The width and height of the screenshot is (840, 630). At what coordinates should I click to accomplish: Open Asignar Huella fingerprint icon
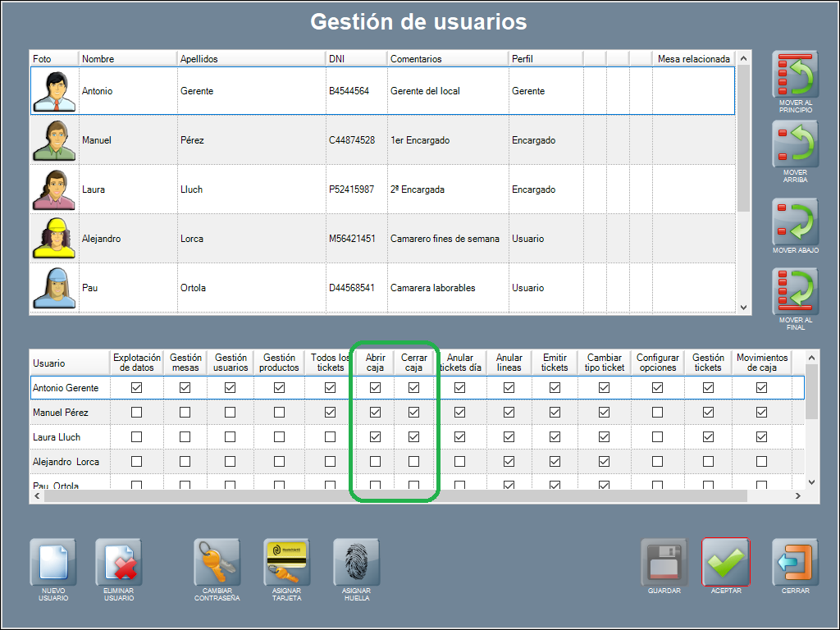click(357, 563)
